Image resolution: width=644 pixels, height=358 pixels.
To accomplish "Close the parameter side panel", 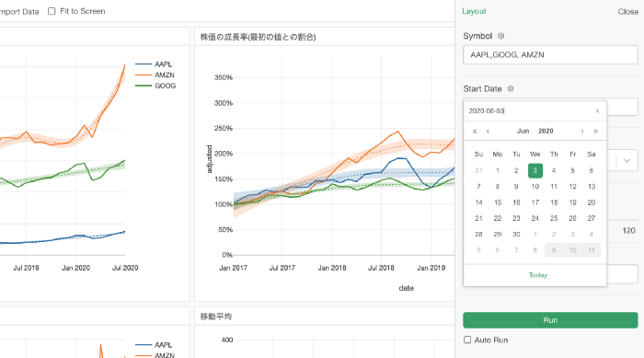I will point(628,12).
